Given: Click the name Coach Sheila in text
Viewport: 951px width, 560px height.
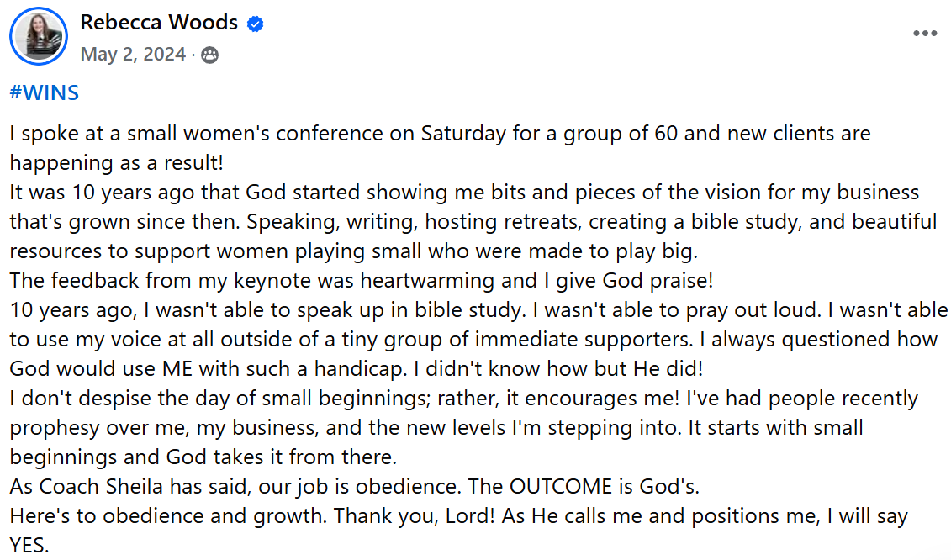Looking at the screenshot, I should tap(102, 487).
